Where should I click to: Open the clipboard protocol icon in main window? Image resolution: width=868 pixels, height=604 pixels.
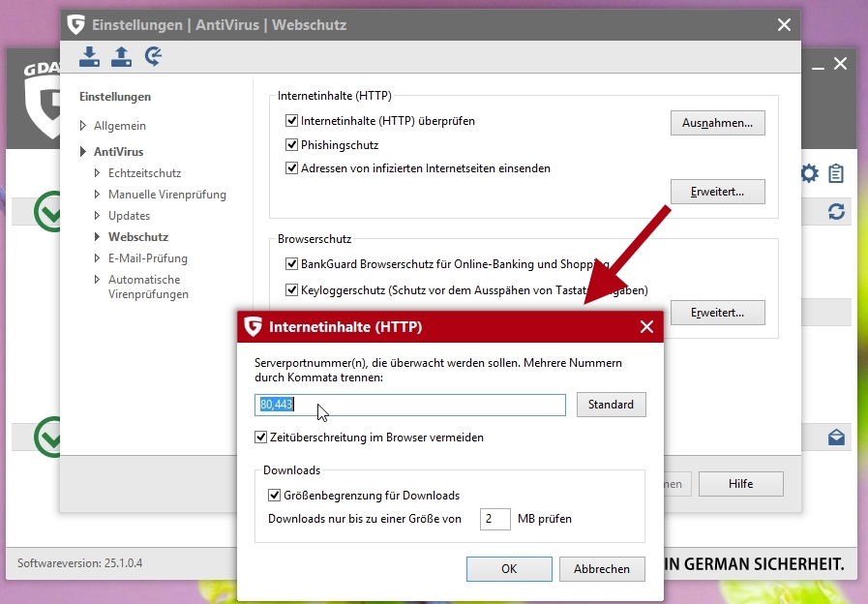coord(836,173)
